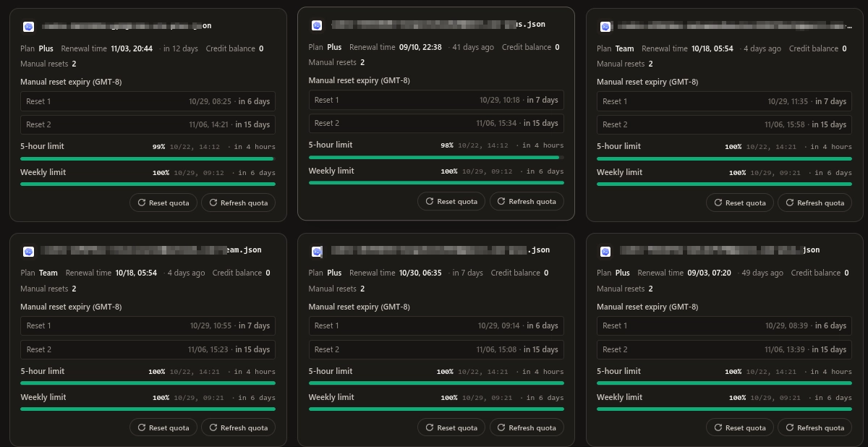Refresh quota on card renewing 10/30, 06:35
Image resolution: width=868 pixels, height=447 pixels.
[527, 427]
